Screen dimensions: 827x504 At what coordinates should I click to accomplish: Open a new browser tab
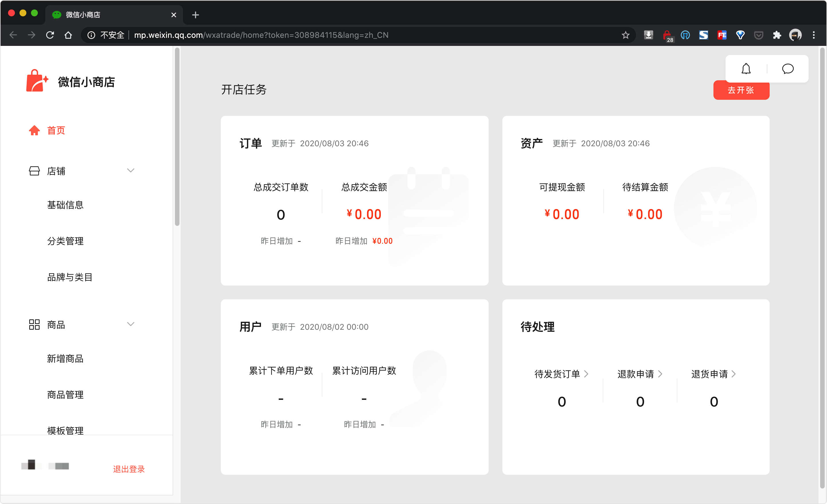[x=195, y=15]
